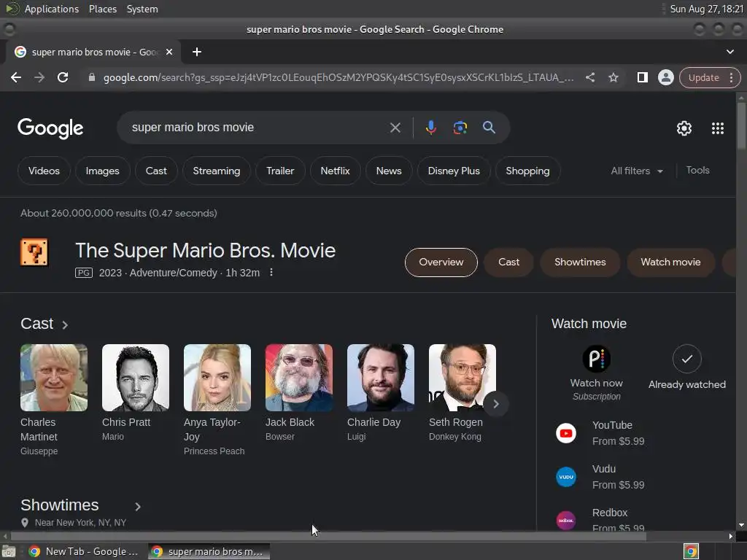
Task: Open Google quick settings gear
Action: tap(684, 128)
